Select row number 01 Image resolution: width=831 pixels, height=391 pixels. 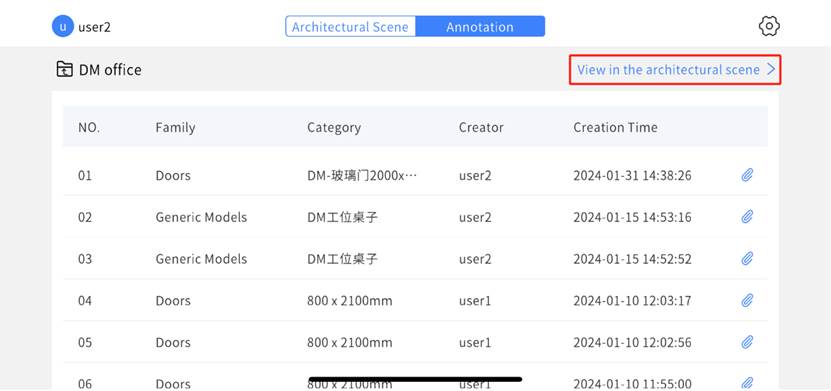click(x=85, y=175)
